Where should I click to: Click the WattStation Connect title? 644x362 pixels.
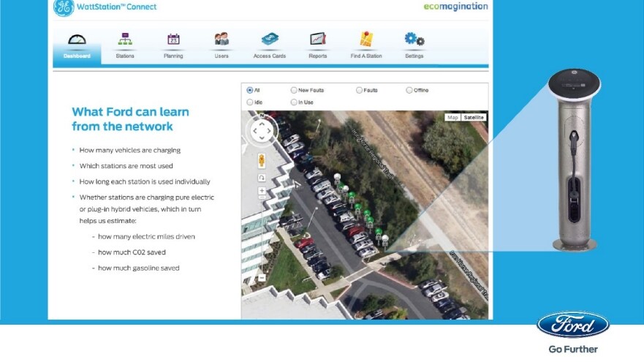[116, 7]
